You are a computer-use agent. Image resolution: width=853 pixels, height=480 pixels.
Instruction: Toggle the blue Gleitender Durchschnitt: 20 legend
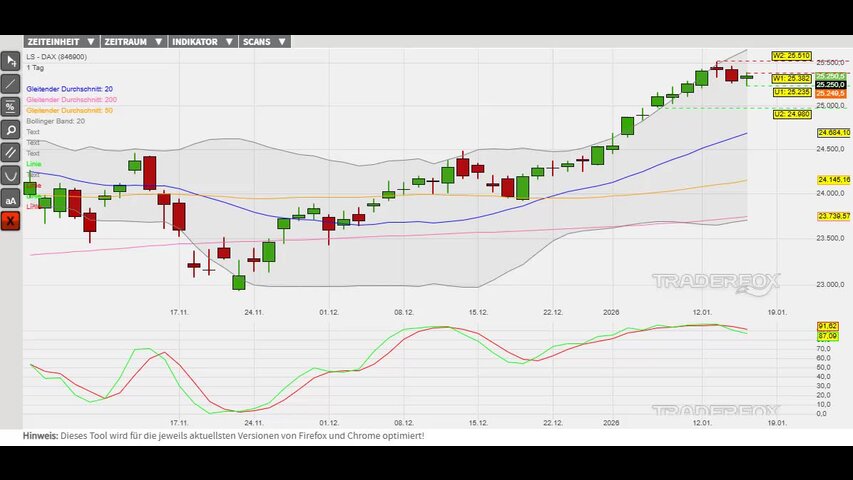pyautogui.click(x=69, y=89)
